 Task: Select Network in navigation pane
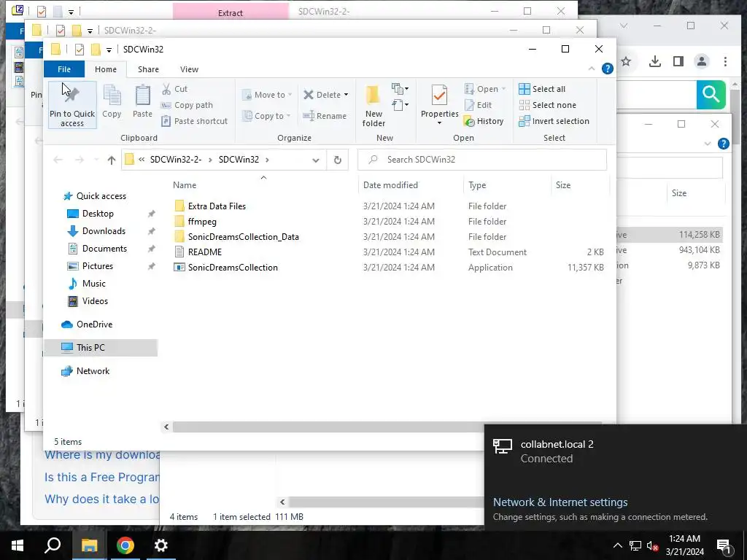[93, 371]
